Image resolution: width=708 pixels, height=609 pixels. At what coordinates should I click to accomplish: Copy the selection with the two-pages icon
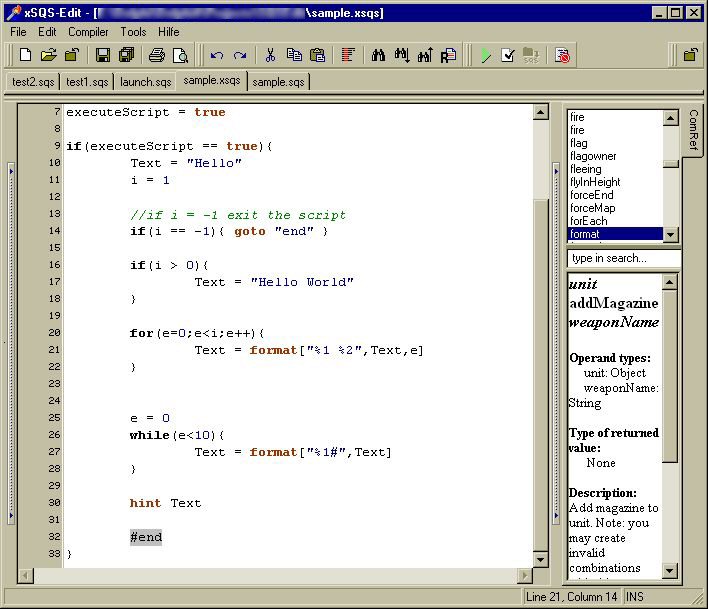point(294,56)
